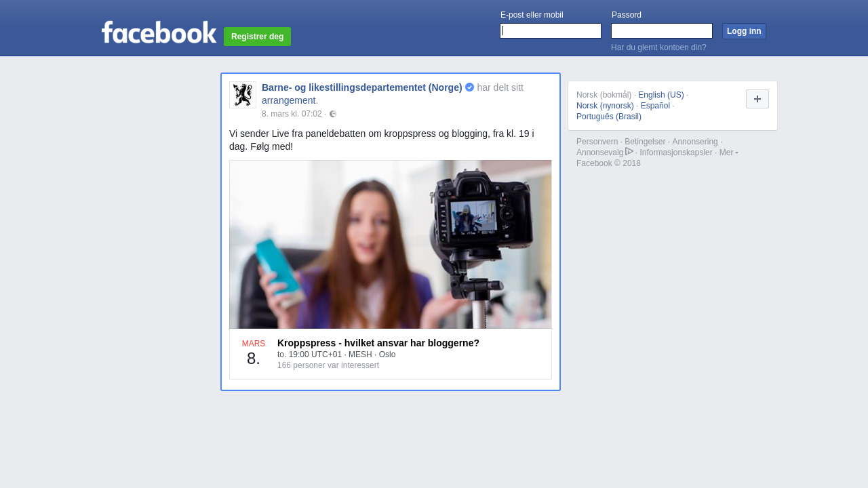Click the text '166 personer var interessert'
This screenshot has height=488, width=868.
[x=328, y=365]
